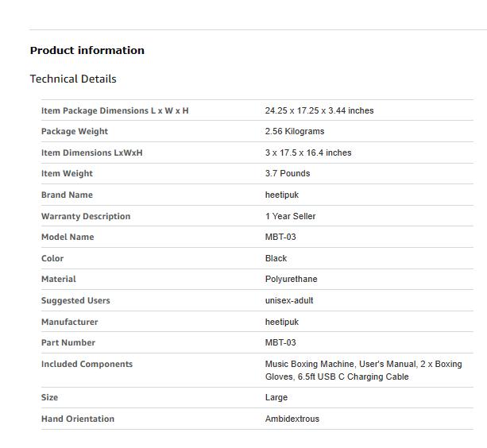Click heetipuk in the Manufacturer row

coord(282,322)
